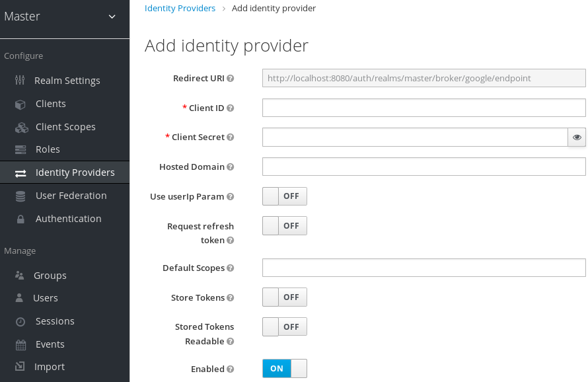This screenshot has height=382, width=588.
Task: Click the Users person icon
Action: click(x=19, y=298)
